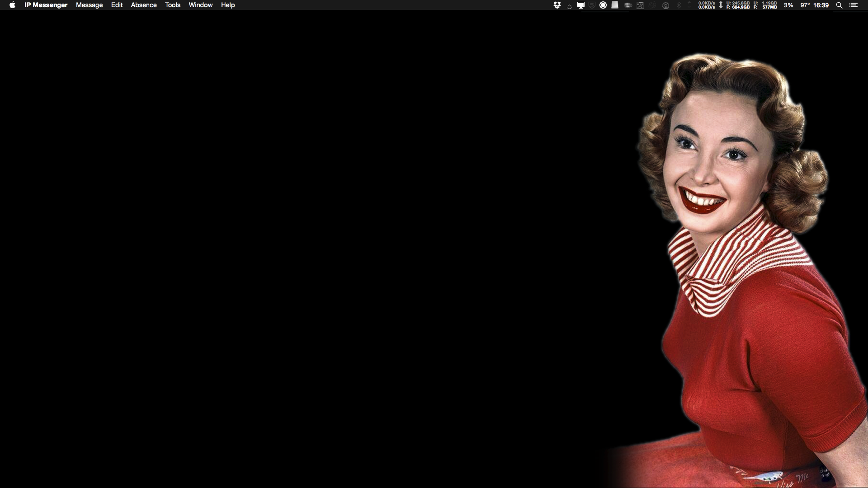Open the Tools menu
The image size is (868, 488).
(172, 5)
